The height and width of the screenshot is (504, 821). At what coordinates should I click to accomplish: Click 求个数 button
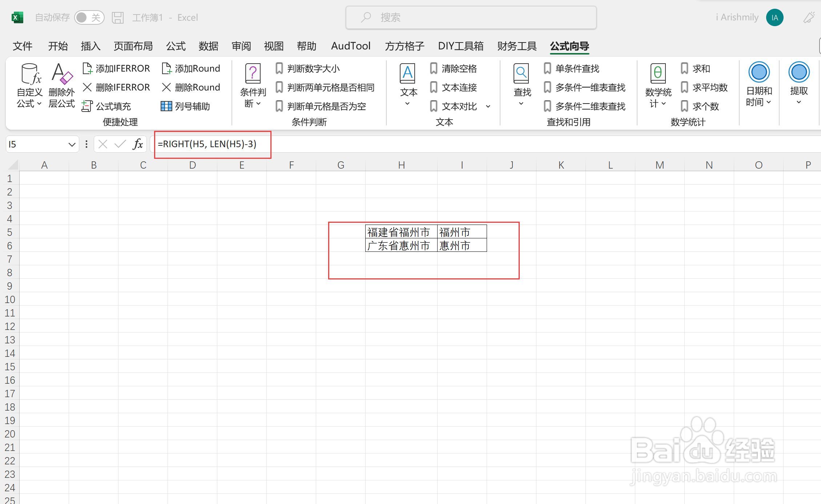tap(700, 106)
